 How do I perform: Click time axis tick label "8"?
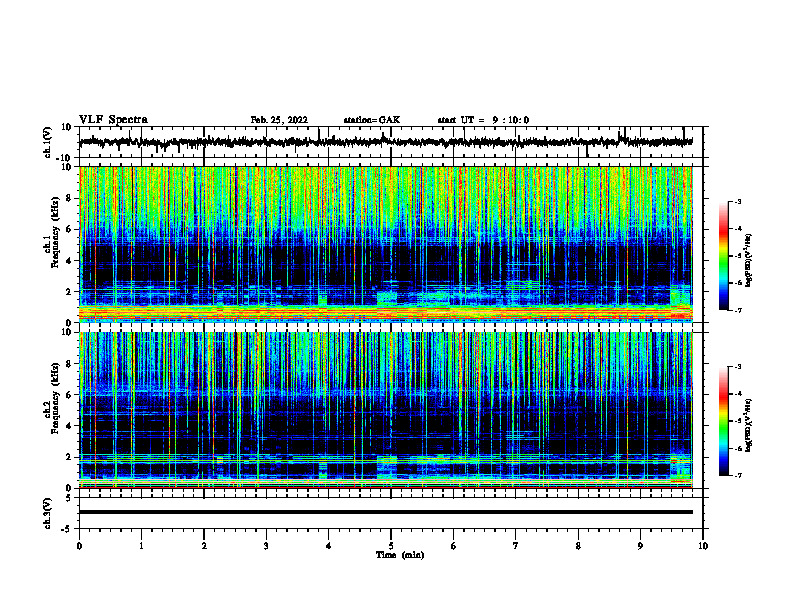pos(578,546)
